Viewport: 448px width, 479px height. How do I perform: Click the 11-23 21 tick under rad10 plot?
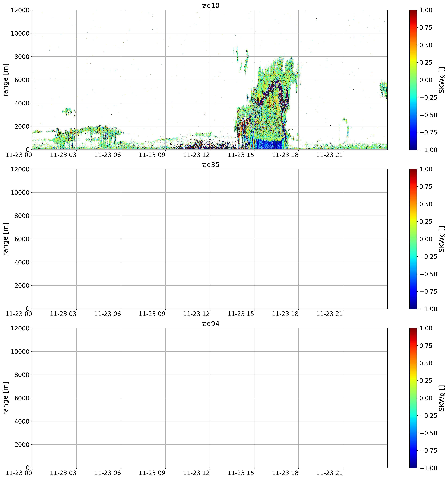pos(330,155)
